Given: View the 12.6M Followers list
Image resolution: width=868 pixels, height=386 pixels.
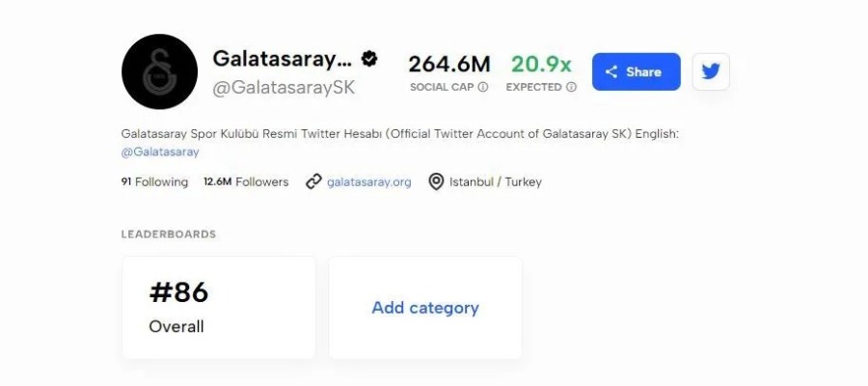Looking at the screenshot, I should [x=246, y=181].
